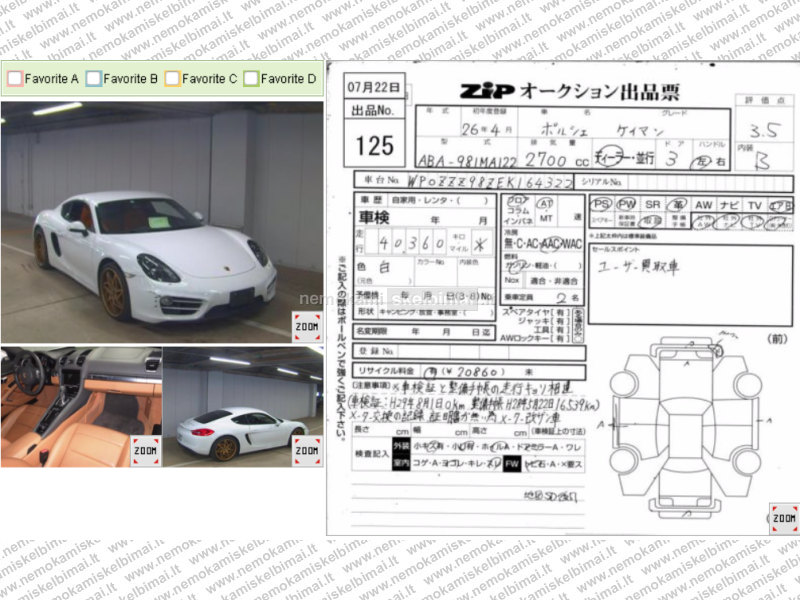Click the handwritten sales point note
Viewport: 800px width, 600px height.
click(x=638, y=267)
